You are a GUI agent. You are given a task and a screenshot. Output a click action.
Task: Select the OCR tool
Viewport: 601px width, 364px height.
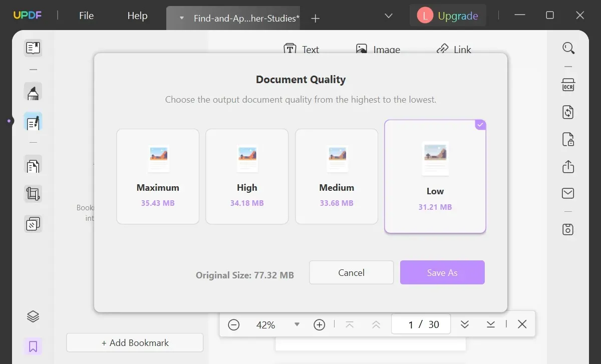(x=568, y=85)
